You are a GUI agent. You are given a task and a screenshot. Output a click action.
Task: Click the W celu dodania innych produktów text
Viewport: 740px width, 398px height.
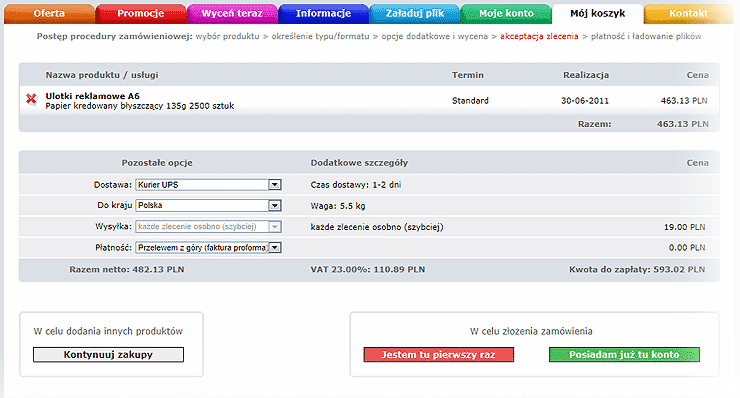pyautogui.click(x=108, y=331)
